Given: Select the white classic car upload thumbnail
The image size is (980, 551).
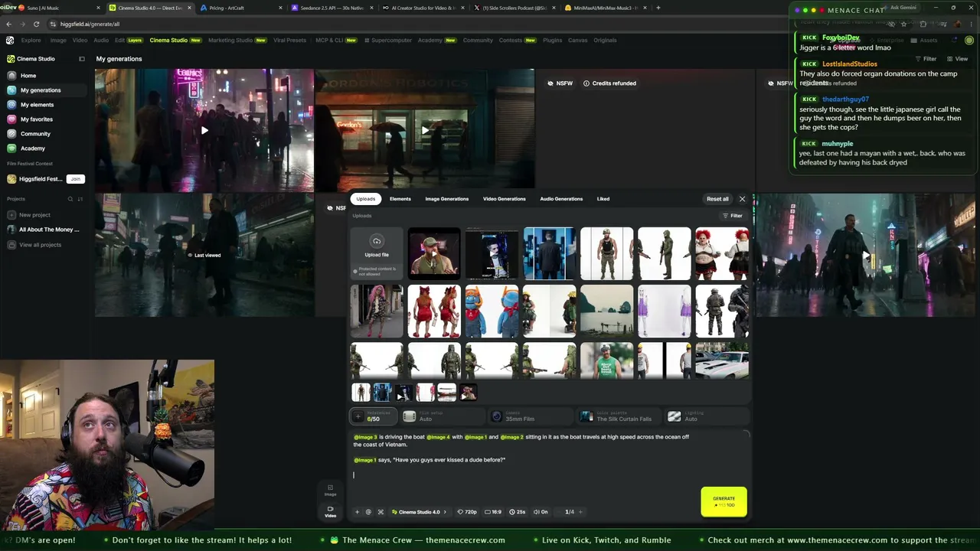Looking at the screenshot, I should (722, 361).
